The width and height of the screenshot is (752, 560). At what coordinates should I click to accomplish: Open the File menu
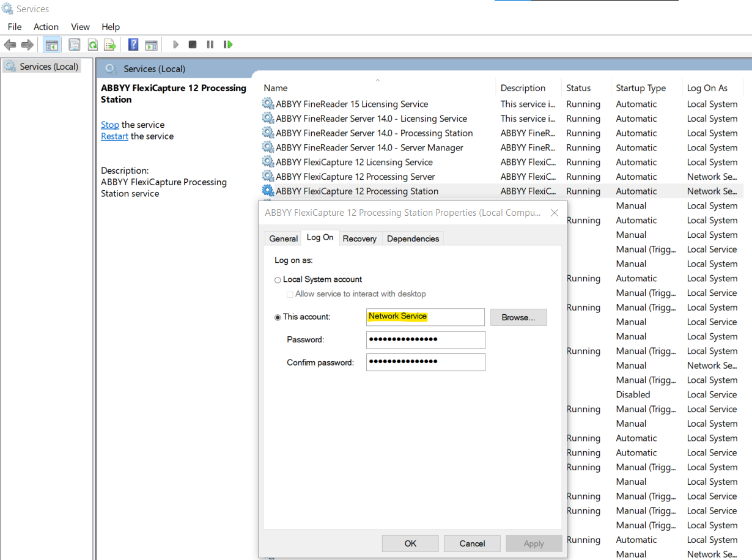[15, 27]
